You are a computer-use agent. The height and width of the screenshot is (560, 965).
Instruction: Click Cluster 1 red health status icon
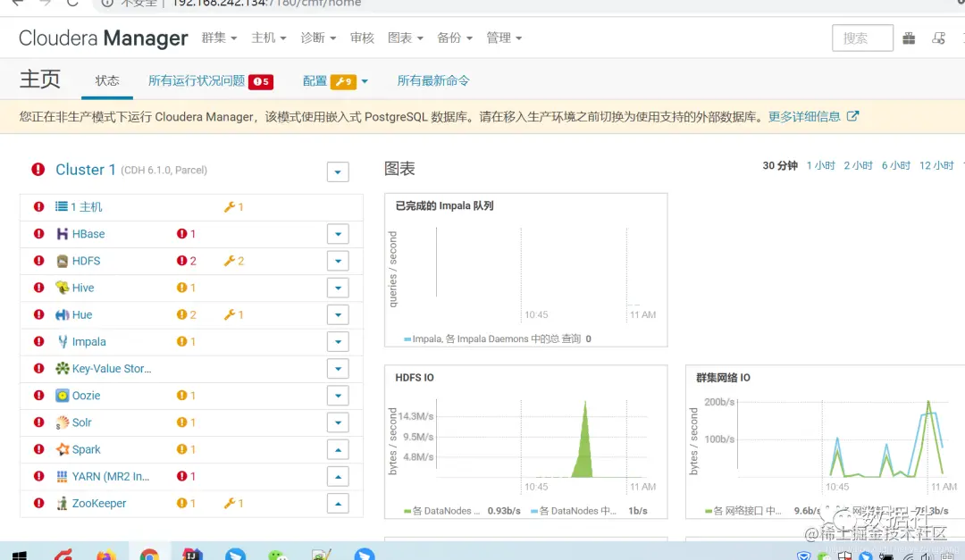point(38,169)
